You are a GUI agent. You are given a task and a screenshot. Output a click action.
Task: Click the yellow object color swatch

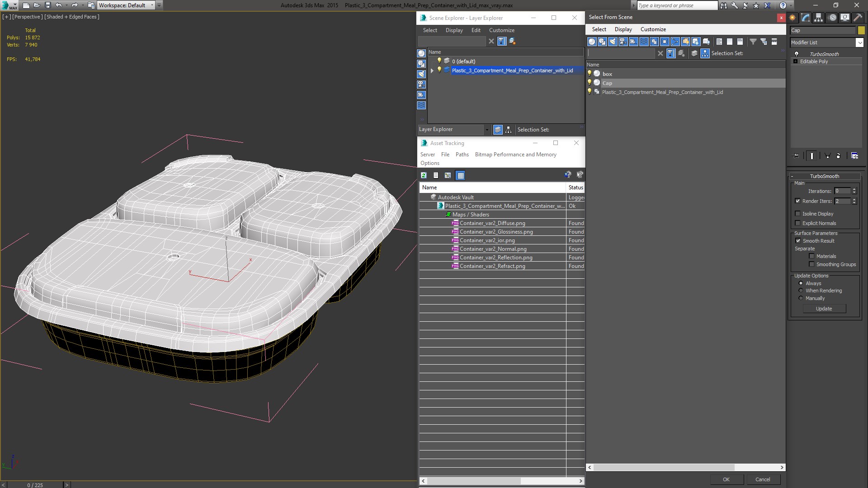coord(861,30)
